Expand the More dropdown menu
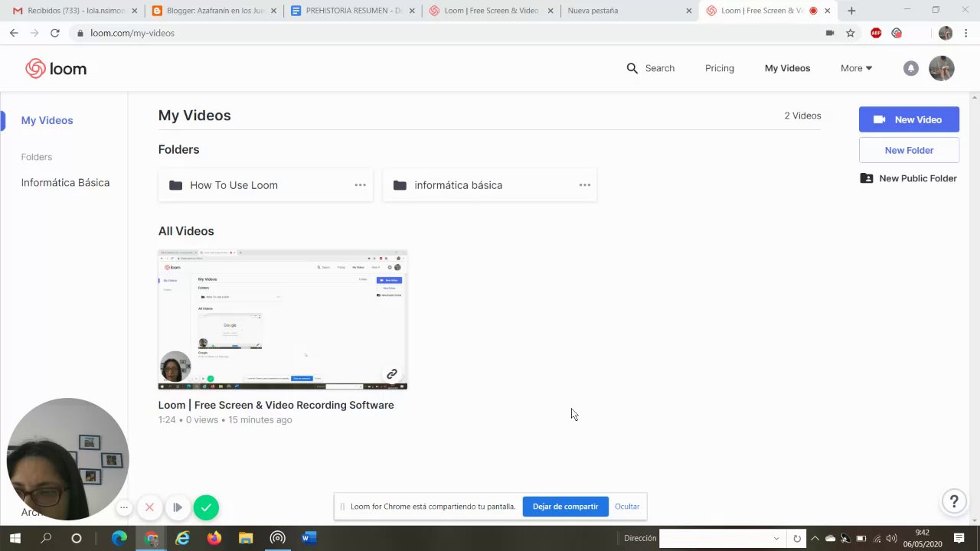Viewport: 980px width, 551px height. pyautogui.click(x=856, y=68)
